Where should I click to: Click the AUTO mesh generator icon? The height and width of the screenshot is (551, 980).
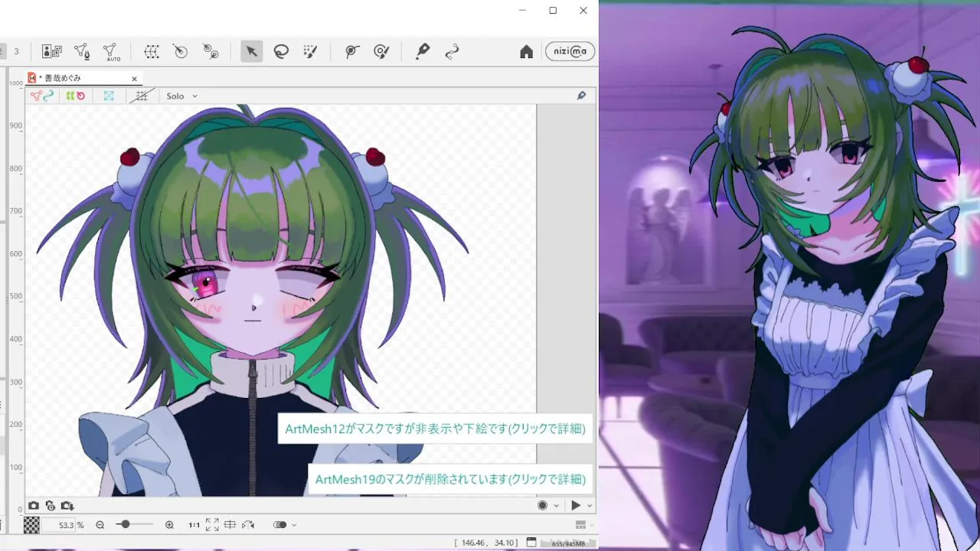[112, 51]
